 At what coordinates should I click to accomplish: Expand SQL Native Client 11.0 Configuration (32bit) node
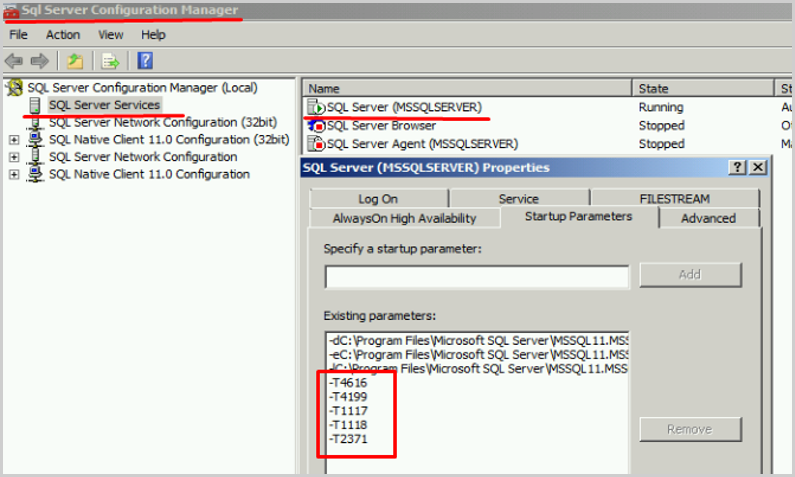point(14,140)
